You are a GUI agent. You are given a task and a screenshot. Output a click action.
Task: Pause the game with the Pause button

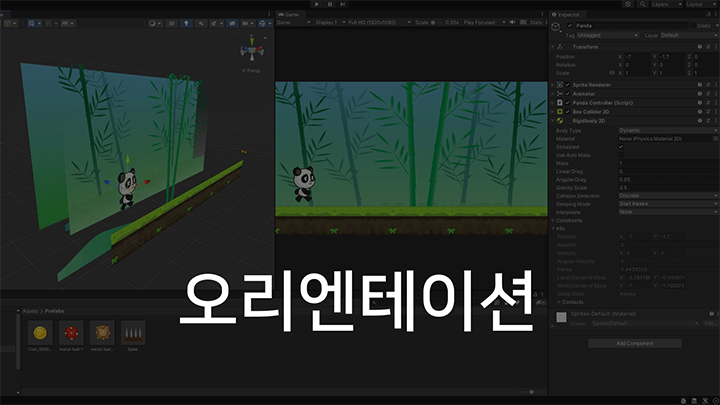tap(330, 4)
